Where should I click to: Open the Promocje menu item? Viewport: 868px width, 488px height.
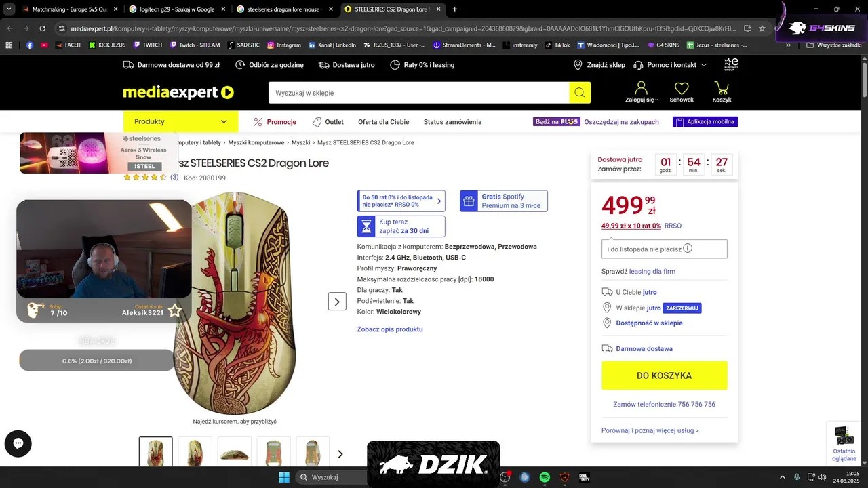click(x=275, y=122)
